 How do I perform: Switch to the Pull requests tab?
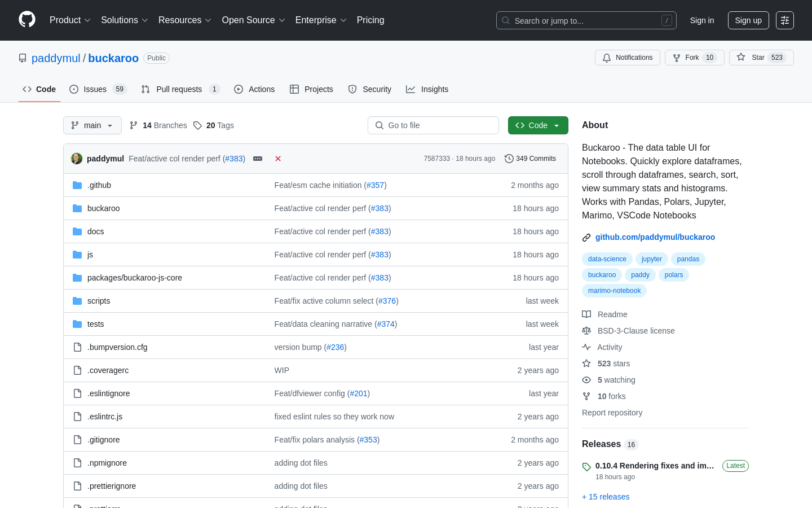pos(180,89)
